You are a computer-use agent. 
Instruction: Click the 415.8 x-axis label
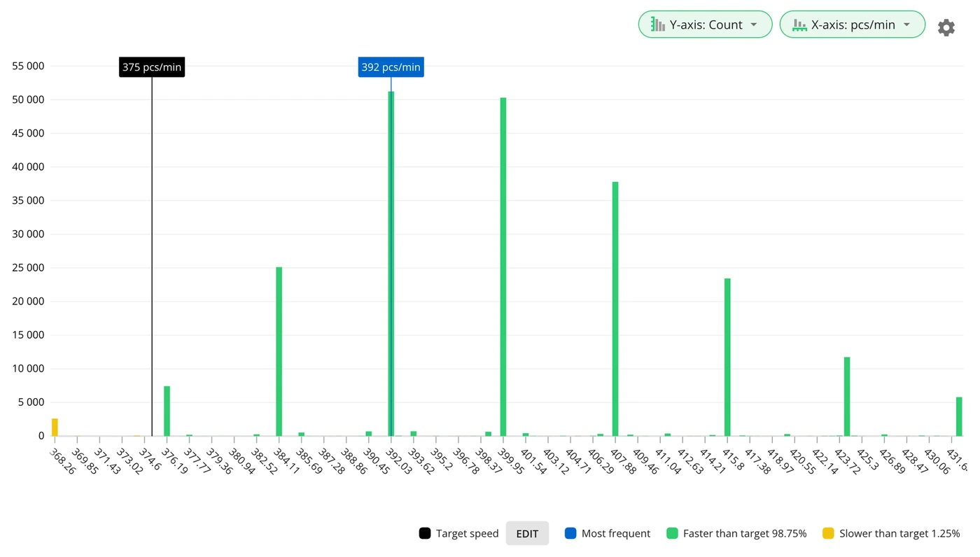click(x=734, y=460)
